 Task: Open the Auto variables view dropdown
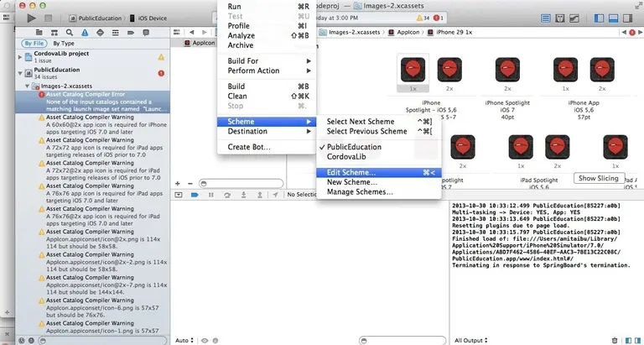tap(184, 340)
